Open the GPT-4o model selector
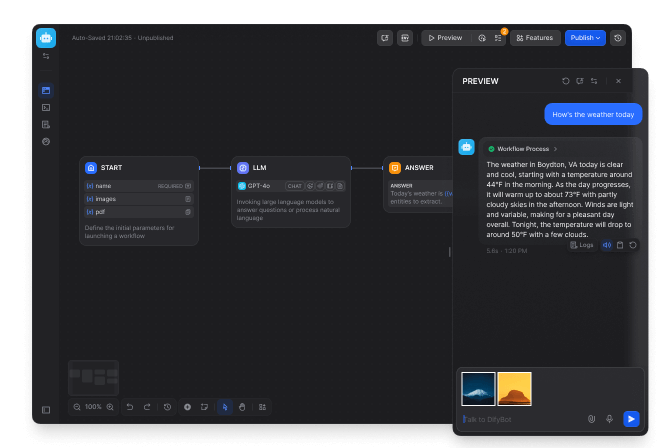Screen dimensions: 664x448 coord(260,186)
